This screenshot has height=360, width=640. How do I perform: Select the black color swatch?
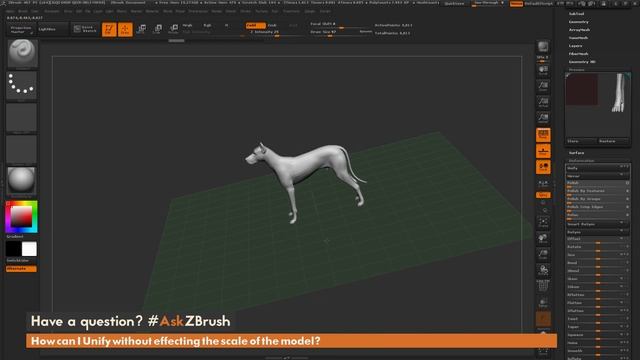pyautogui.click(x=13, y=249)
